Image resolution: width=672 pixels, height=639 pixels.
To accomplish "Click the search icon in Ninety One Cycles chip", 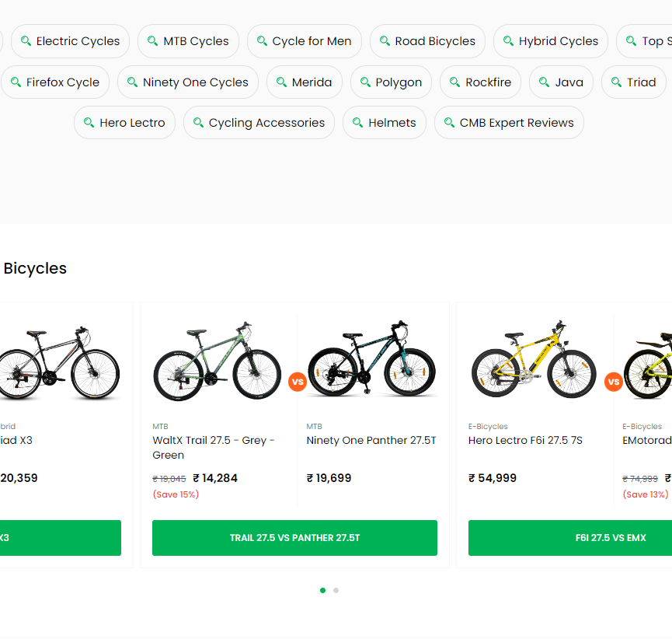I will (132, 82).
